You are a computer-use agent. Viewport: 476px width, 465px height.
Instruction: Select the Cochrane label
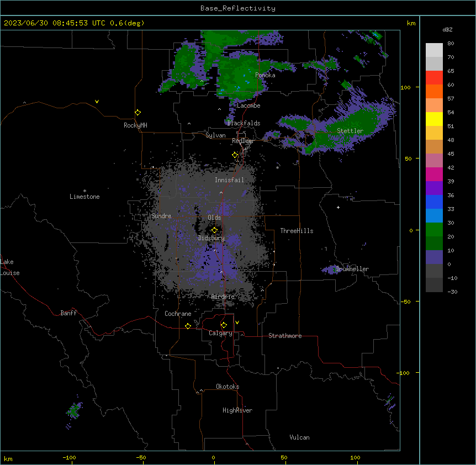[x=178, y=314]
